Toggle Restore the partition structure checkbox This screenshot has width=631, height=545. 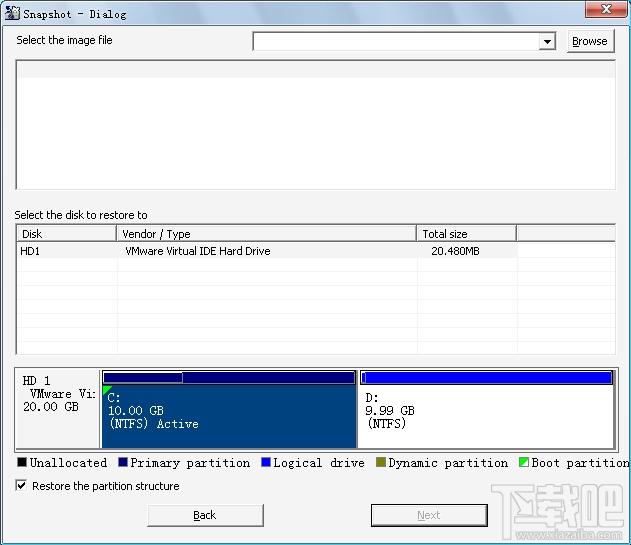click(x=21, y=485)
